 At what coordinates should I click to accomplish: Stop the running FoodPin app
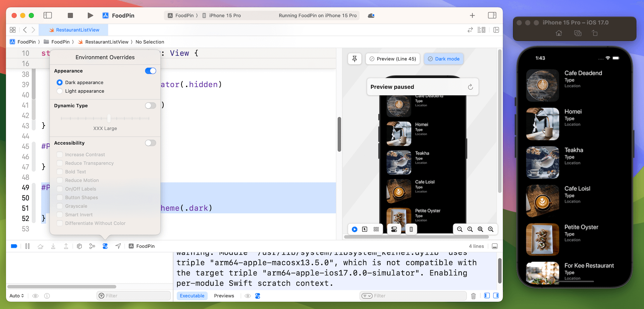click(70, 15)
